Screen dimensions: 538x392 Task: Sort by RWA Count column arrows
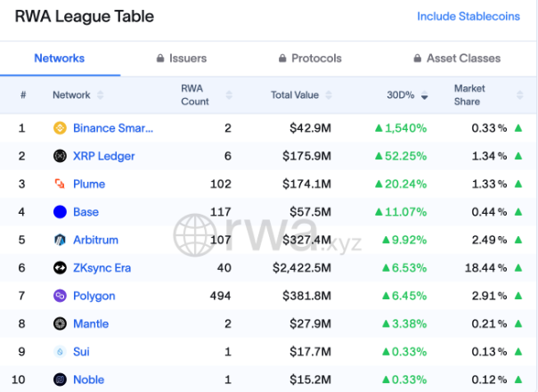coord(229,94)
